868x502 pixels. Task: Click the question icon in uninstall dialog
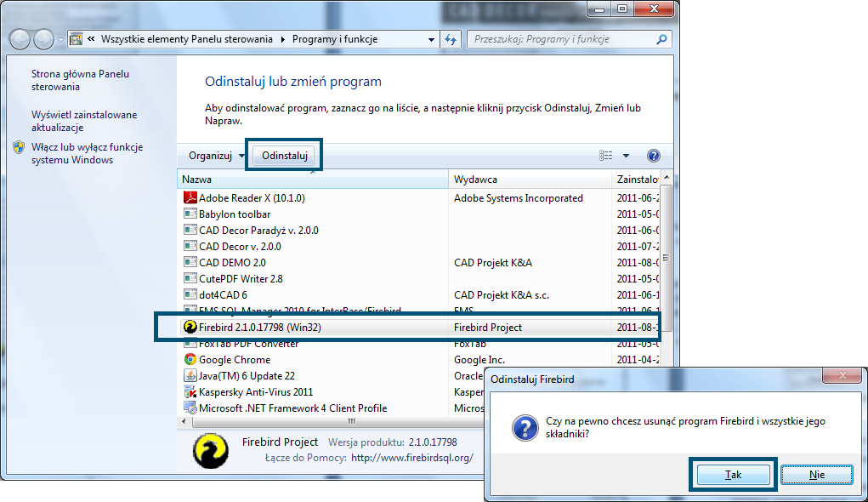click(525, 428)
